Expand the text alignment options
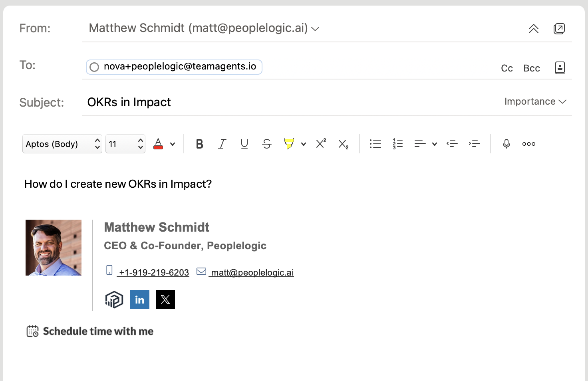This screenshot has width=588, height=381. pyautogui.click(x=435, y=144)
